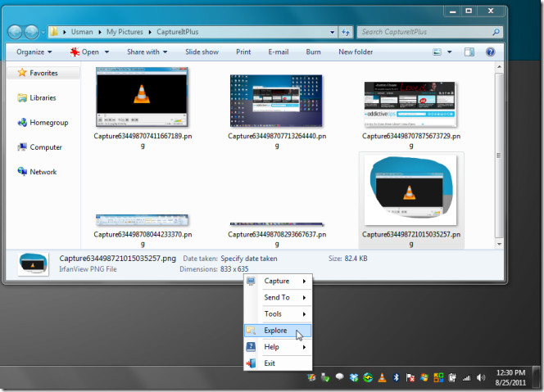This screenshot has width=544, height=392.
Task: Click the volume speaker tray icon
Action: coord(479,378)
